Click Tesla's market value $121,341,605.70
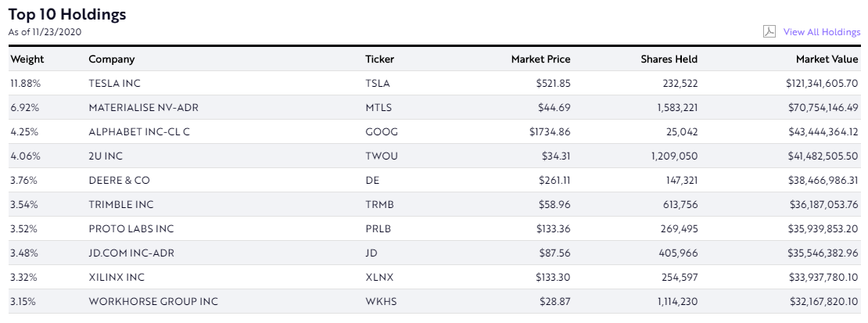The width and height of the screenshot is (868, 323). (x=822, y=83)
